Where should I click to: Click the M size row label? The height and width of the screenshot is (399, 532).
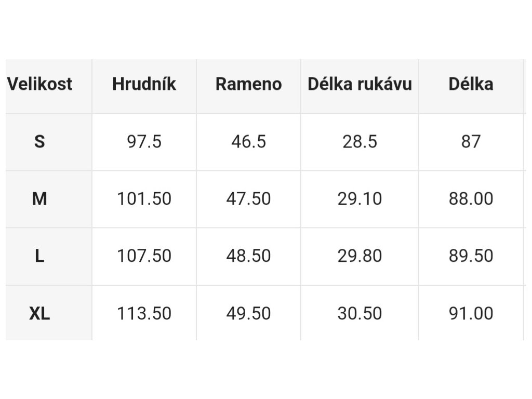pyautogui.click(x=39, y=198)
